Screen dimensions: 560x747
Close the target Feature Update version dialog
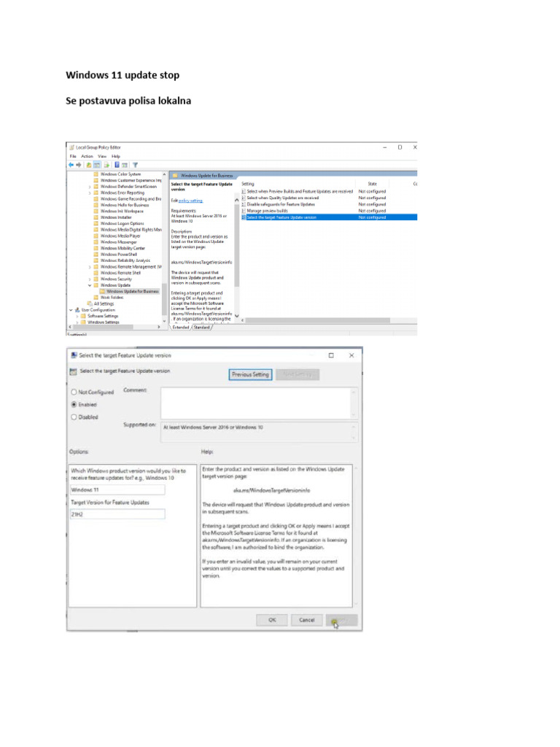(x=351, y=355)
